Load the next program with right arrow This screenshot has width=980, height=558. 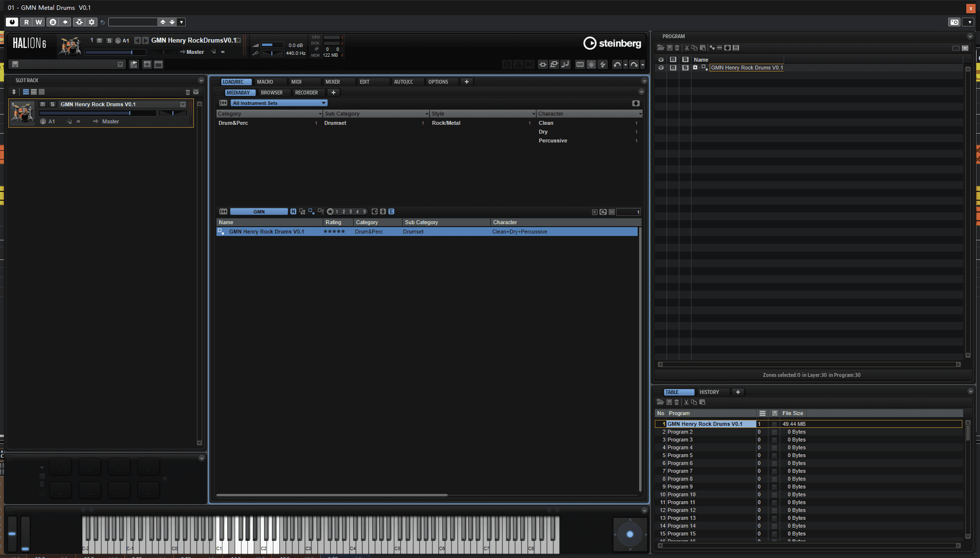(145, 41)
